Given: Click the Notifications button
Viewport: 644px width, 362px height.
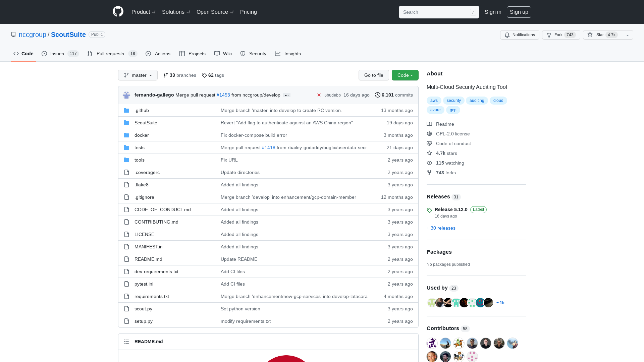Looking at the screenshot, I should tap(520, 35).
